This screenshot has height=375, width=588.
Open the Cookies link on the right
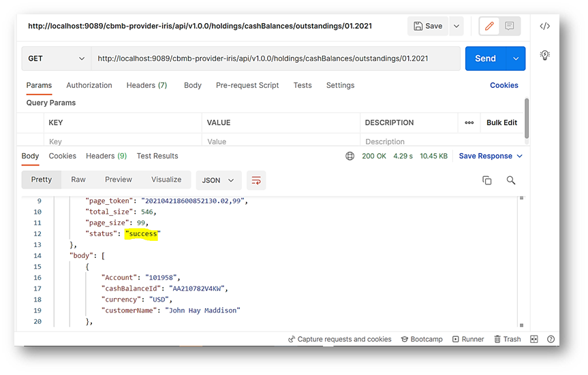pos(504,85)
